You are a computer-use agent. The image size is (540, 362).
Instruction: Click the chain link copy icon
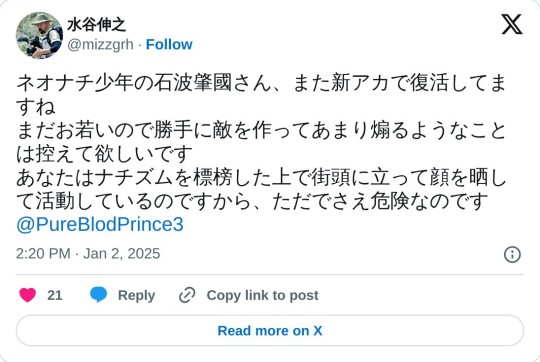coord(187,295)
